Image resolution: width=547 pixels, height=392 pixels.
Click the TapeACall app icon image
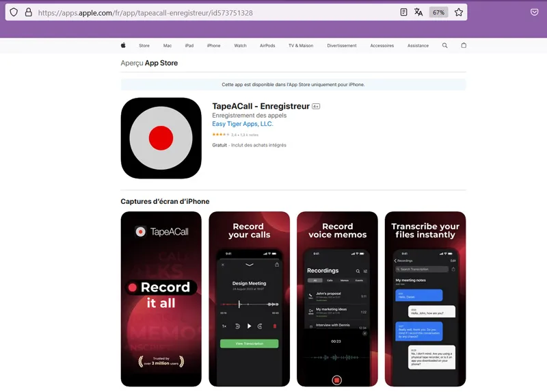click(161, 138)
